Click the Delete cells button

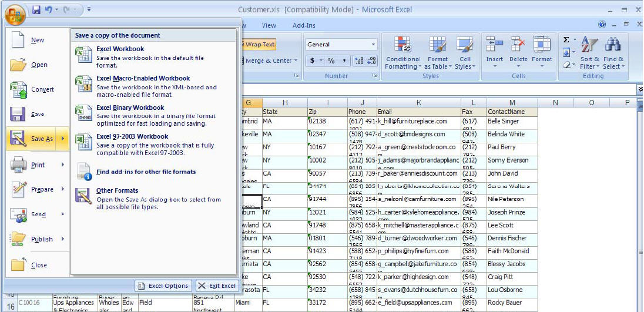[518, 53]
